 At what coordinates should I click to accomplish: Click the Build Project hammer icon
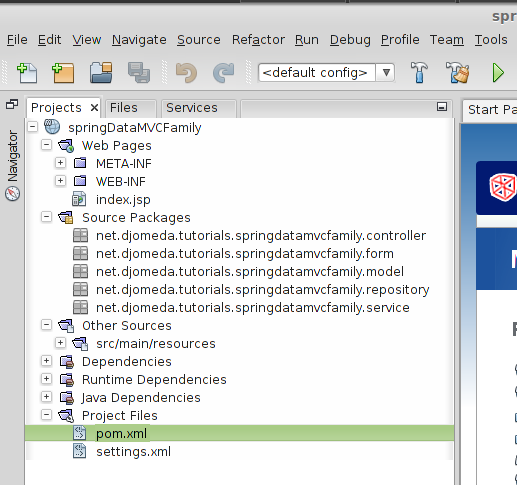tap(419, 72)
